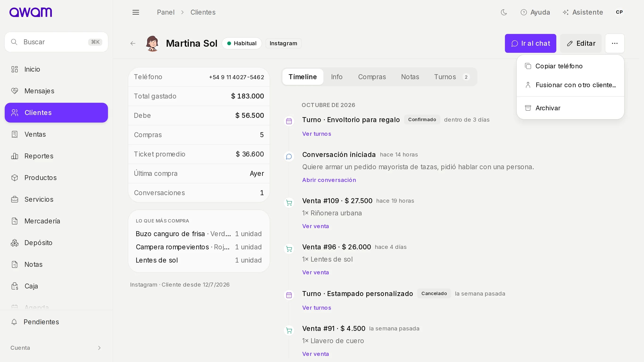This screenshot has width=644, height=362.
Task: Switch to the Turnos tab
Action: coord(451,77)
